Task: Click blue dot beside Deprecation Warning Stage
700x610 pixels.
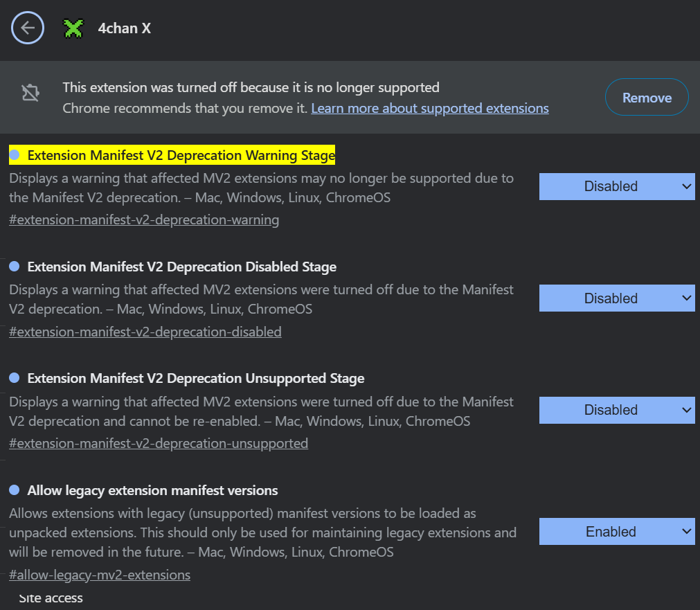Action: (15, 155)
